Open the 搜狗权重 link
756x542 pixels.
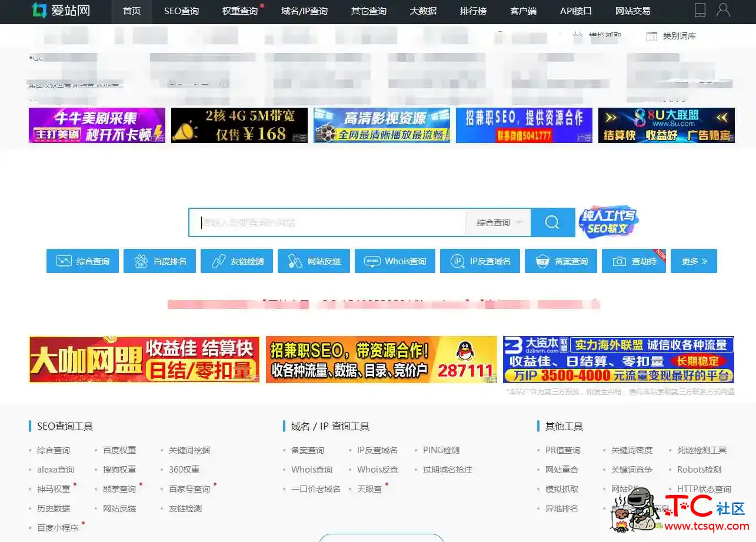tap(119, 470)
